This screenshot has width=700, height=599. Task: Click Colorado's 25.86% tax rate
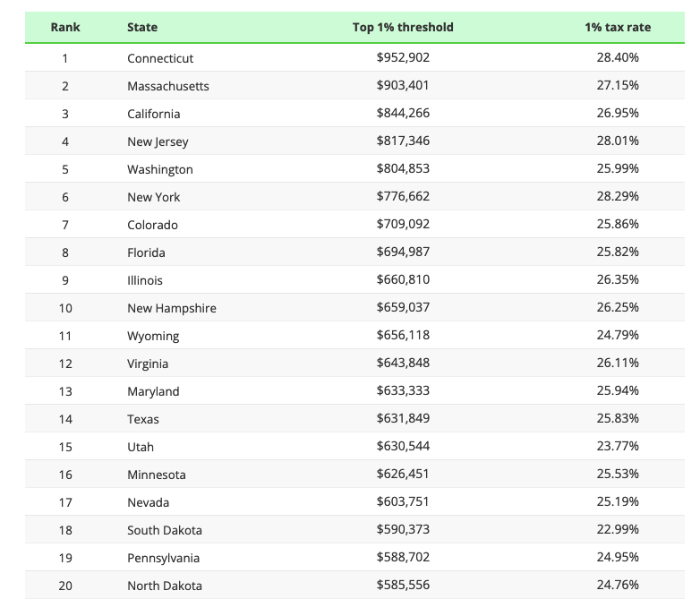(x=618, y=225)
